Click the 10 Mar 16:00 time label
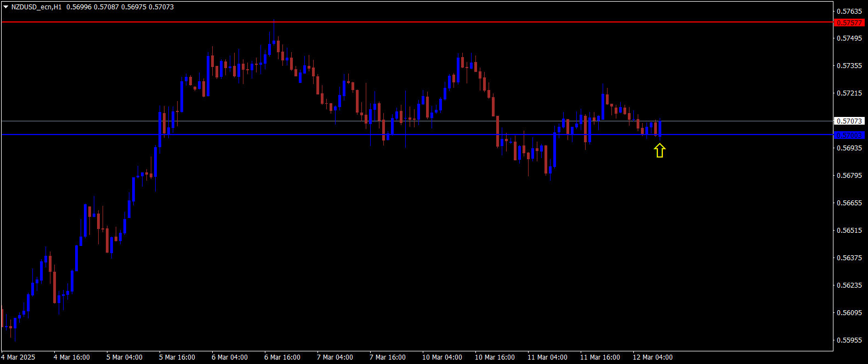Viewport: 868px width, 364px height. (495, 357)
